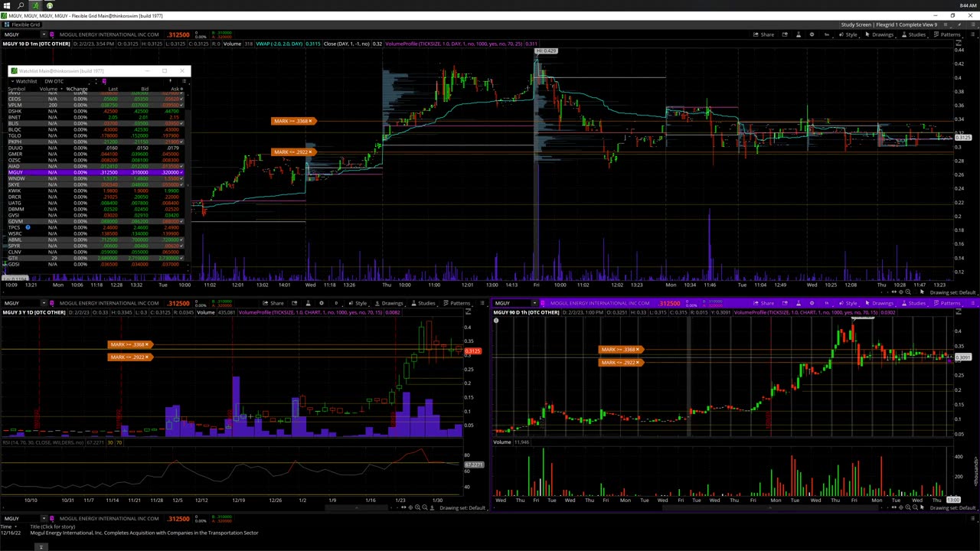The width and height of the screenshot is (980, 551).
Task: Remove the MARK >= .3368 alert in top chart
Action: tap(312, 121)
